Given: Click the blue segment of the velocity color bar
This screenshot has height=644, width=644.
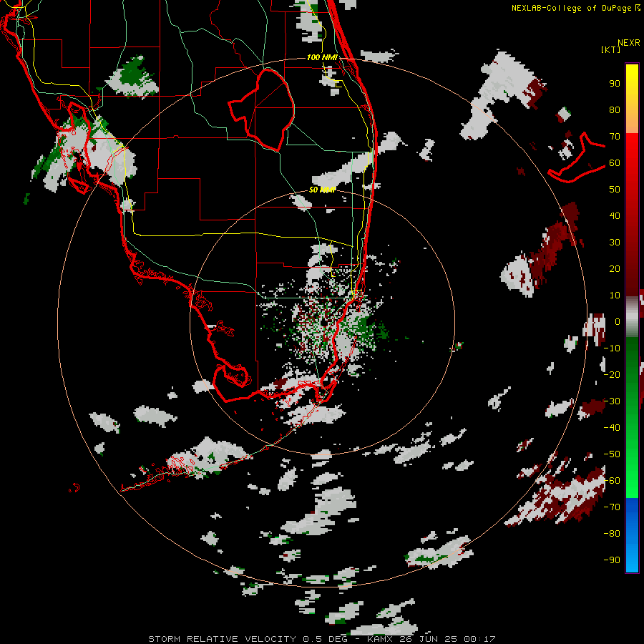Looking at the screenshot, I should click(x=632, y=535).
